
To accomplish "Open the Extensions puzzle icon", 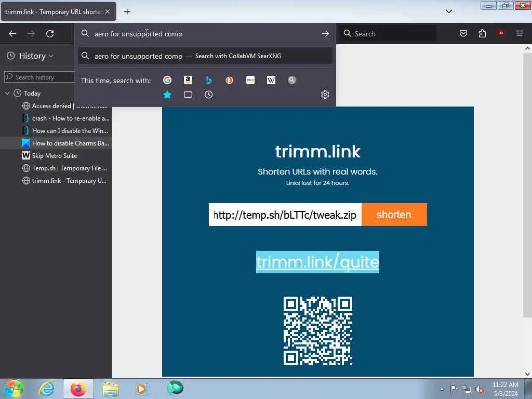I will [482, 33].
